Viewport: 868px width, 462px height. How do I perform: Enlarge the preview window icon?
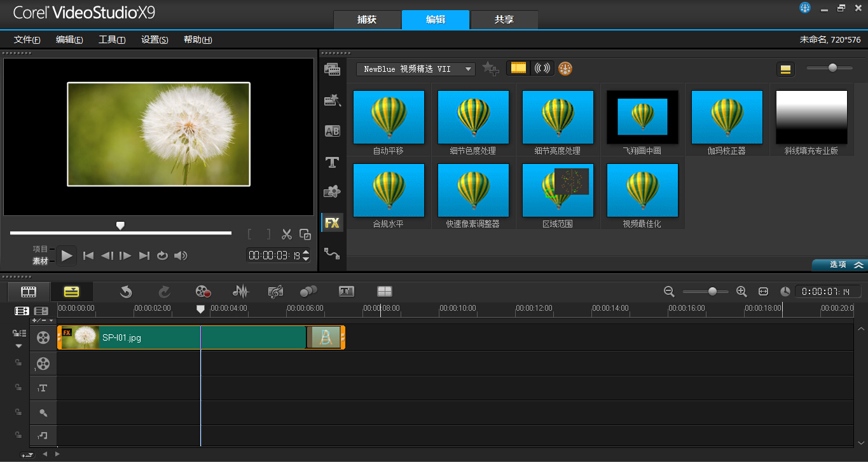[305, 234]
